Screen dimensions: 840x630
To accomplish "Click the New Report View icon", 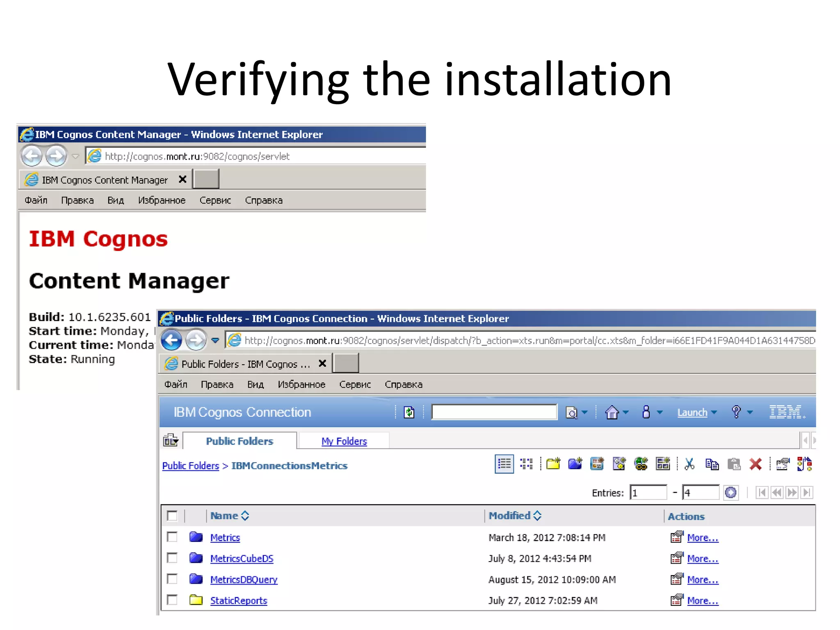I will (x=597, y=464).
